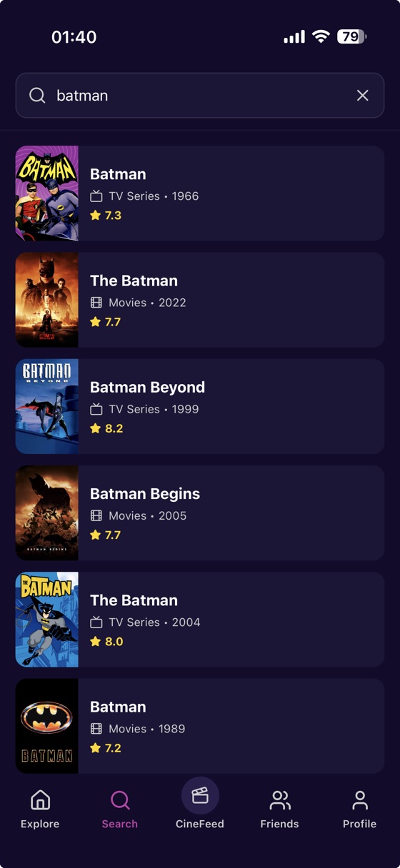Open The Batman 2004 TV series result
Screen dimensions: 400x868
point(200,620)
